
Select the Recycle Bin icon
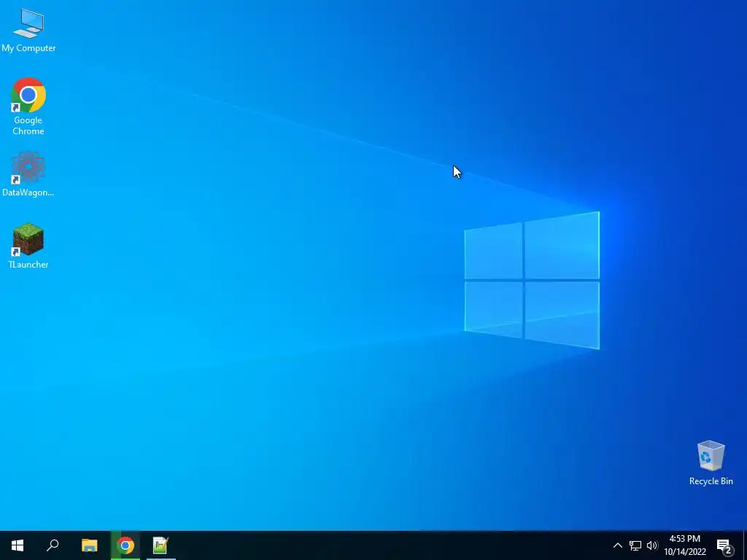[x=711, y=463]
